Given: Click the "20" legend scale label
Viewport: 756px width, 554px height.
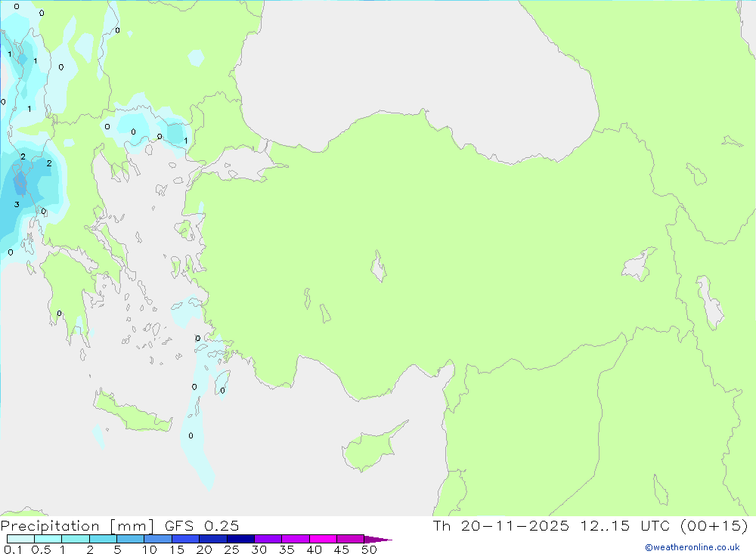Looking at the screenshot, I should [x=204, y=549].
